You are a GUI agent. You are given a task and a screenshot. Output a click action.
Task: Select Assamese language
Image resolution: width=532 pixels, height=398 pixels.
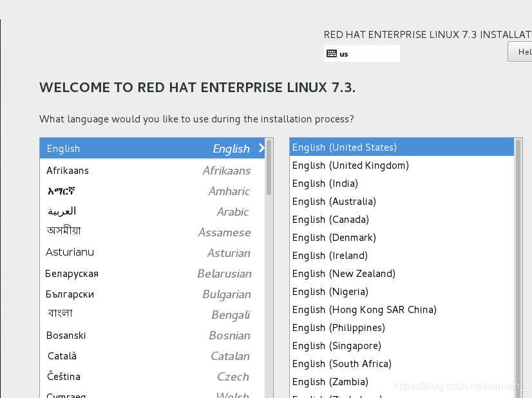(x=153, y=232)
